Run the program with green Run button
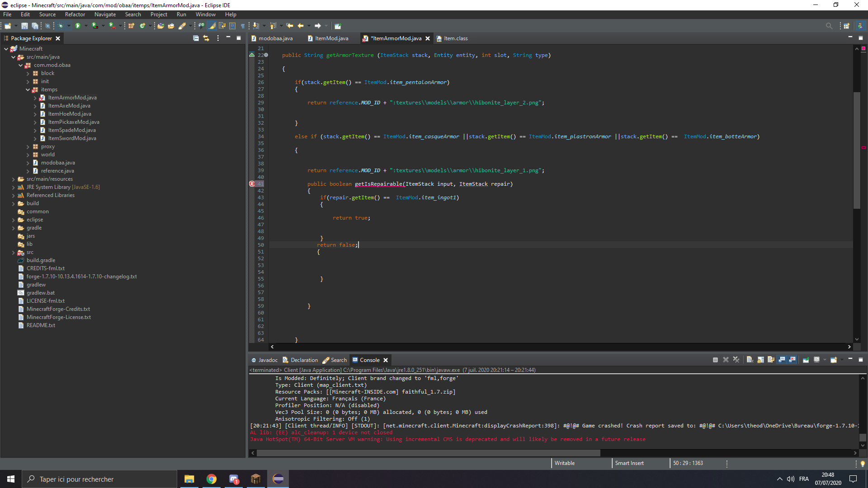This screenshot has height=488, width=868. (78, 26)
